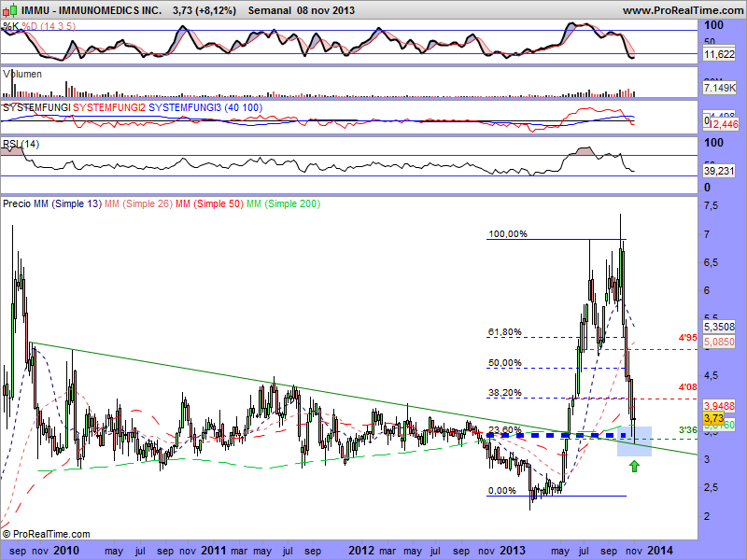This screenshot has width=747, height=560.
Task: Select the 50,00% Fibonacci level label
Action: click(x=505, y=363)
